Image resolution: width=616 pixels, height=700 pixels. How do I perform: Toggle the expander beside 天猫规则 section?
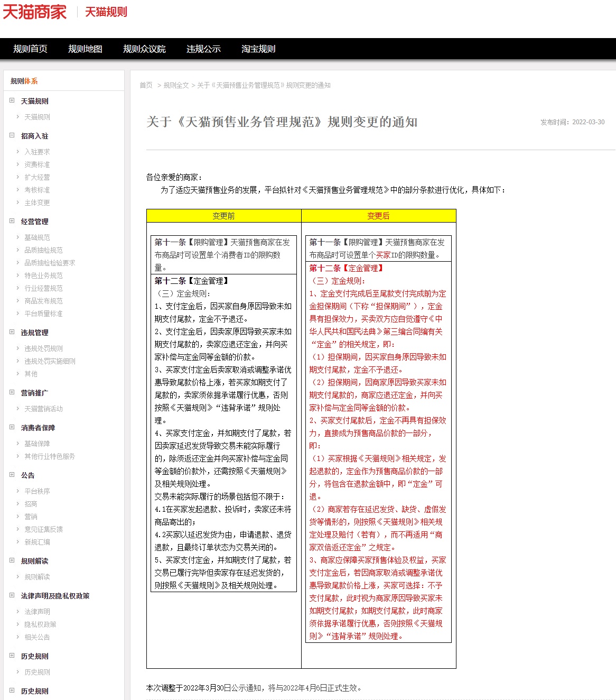(12, 100)
